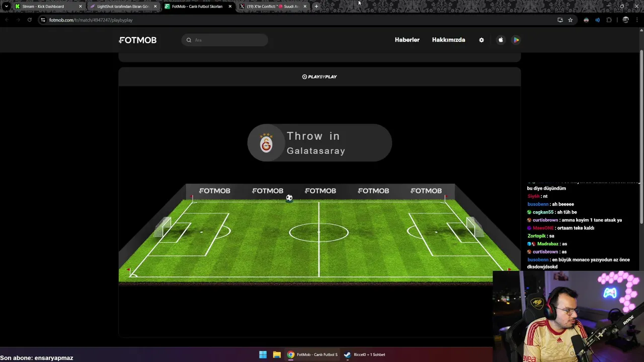Click the Chrome FotMob taskbar button

[x=312, y=354]
